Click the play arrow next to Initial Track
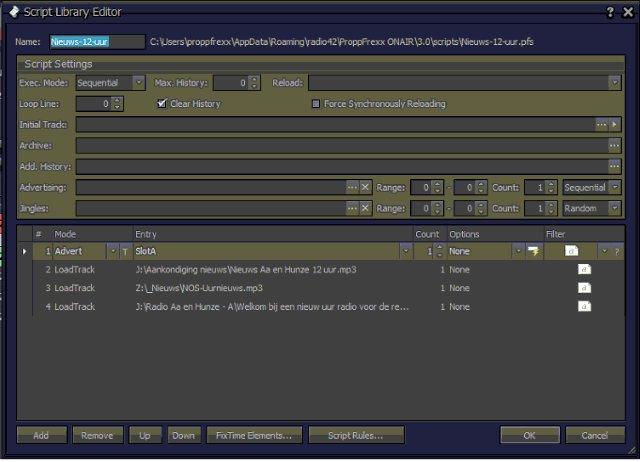Image resolution: width=640 pixels, height=462 pixels. point(615,125)
